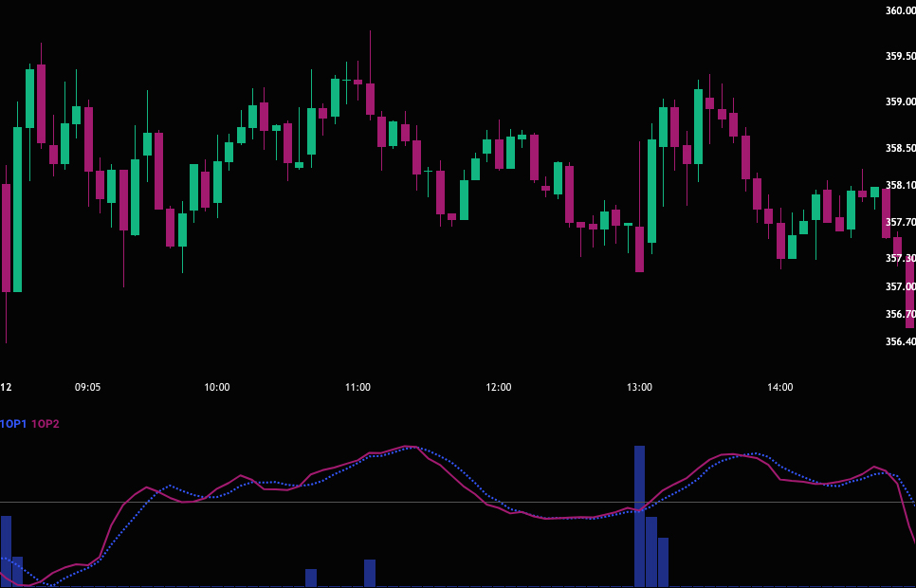
Task: Select the 357.00 price scale label
Action: [900, 286]
